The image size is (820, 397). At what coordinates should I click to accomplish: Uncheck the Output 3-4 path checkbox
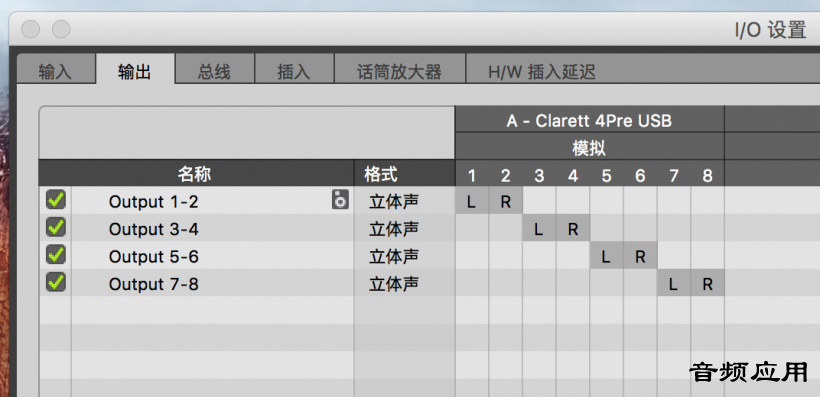tap(56, 228)
